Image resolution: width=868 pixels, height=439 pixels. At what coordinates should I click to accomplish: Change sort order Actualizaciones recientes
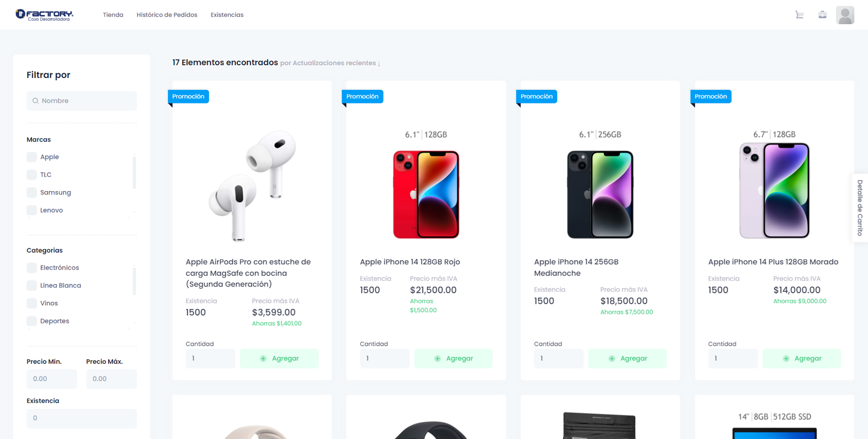(x=336, y=63)
